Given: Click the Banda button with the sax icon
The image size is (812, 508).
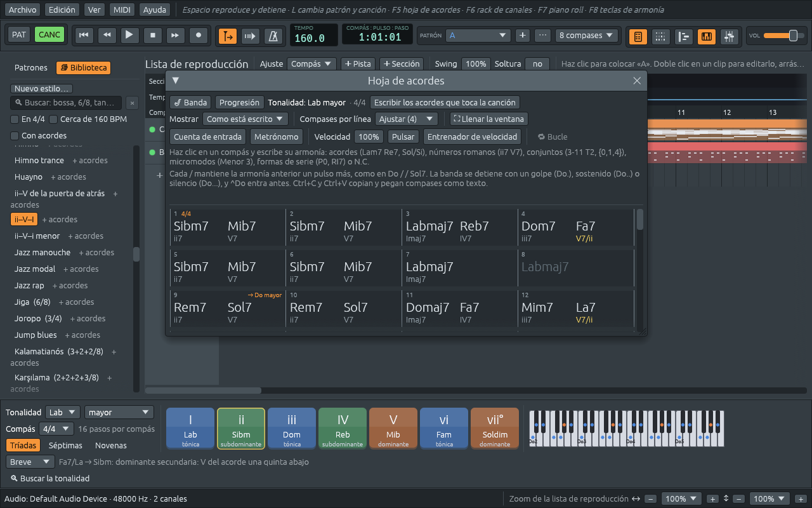Looking at the screenshot, I should click(x=190, y=102).
